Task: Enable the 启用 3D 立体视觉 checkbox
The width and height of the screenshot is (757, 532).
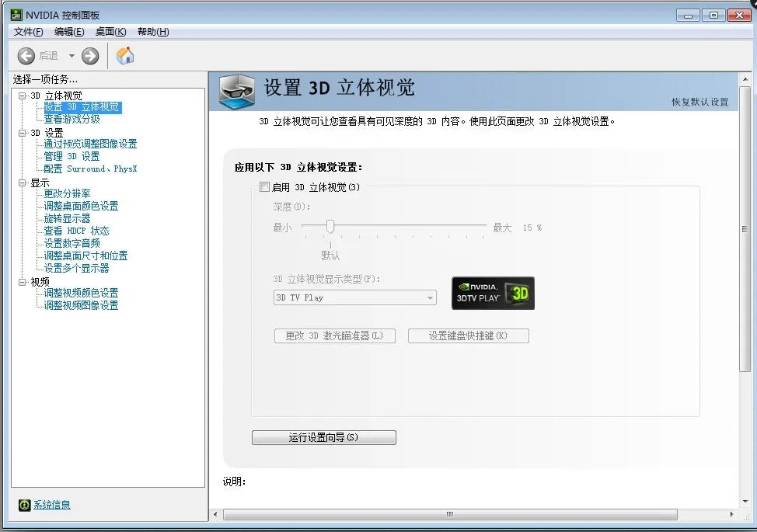Action: pos(264,187)
